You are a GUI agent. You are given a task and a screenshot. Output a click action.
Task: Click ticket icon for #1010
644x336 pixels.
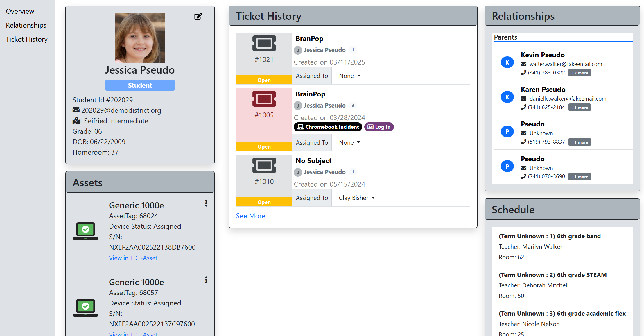pyautogui.click(x=264, y=165)
